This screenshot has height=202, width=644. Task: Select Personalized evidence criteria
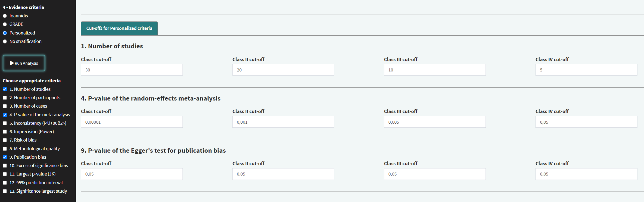point(5,33)
